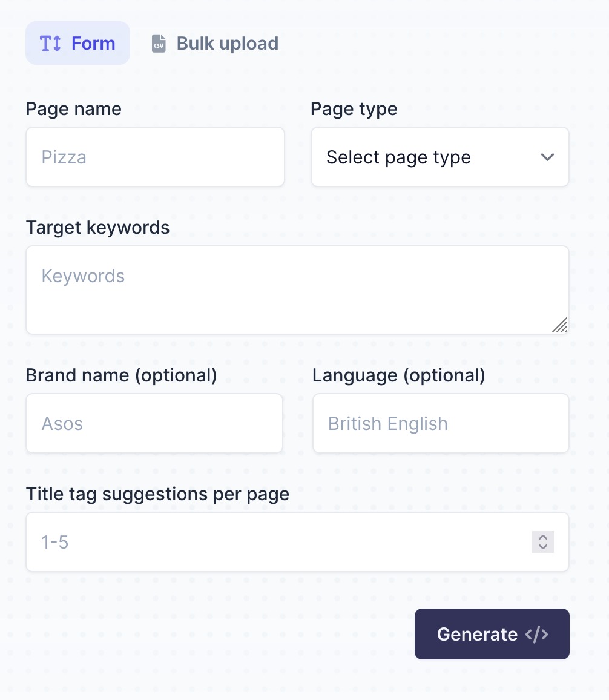
Task: Click the Title tag suggestions per page field
Action: tap(272, 541)
